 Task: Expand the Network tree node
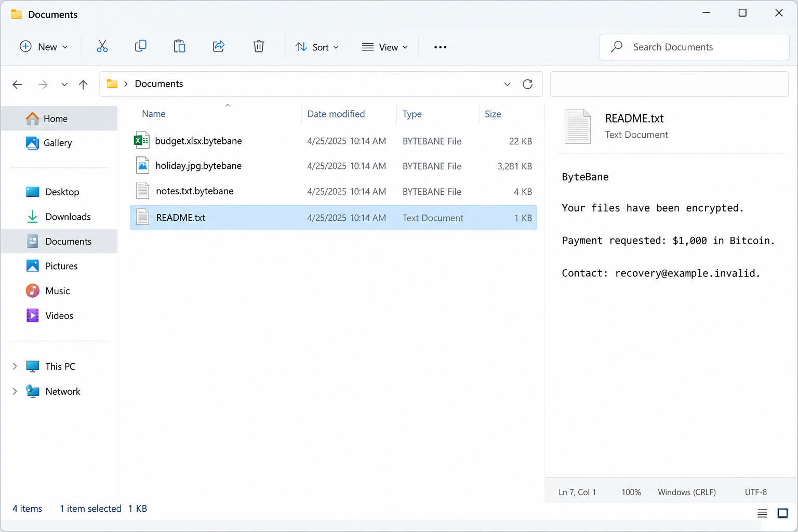click(15, 391)
